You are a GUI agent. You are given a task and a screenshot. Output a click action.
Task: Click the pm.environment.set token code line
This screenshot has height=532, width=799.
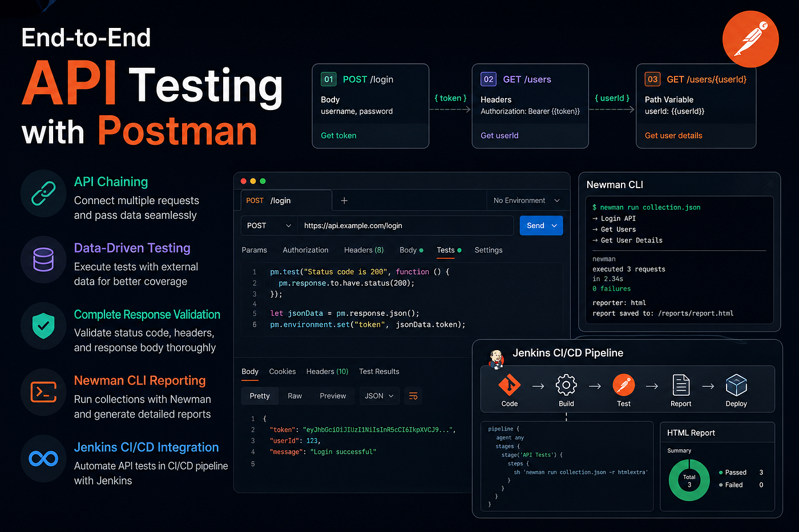[x=368, y=324]
